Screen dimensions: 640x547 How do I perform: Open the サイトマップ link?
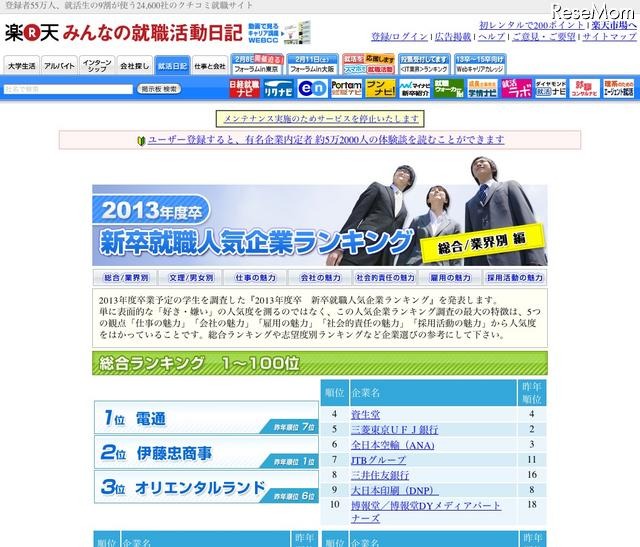[x=609, y=37]
